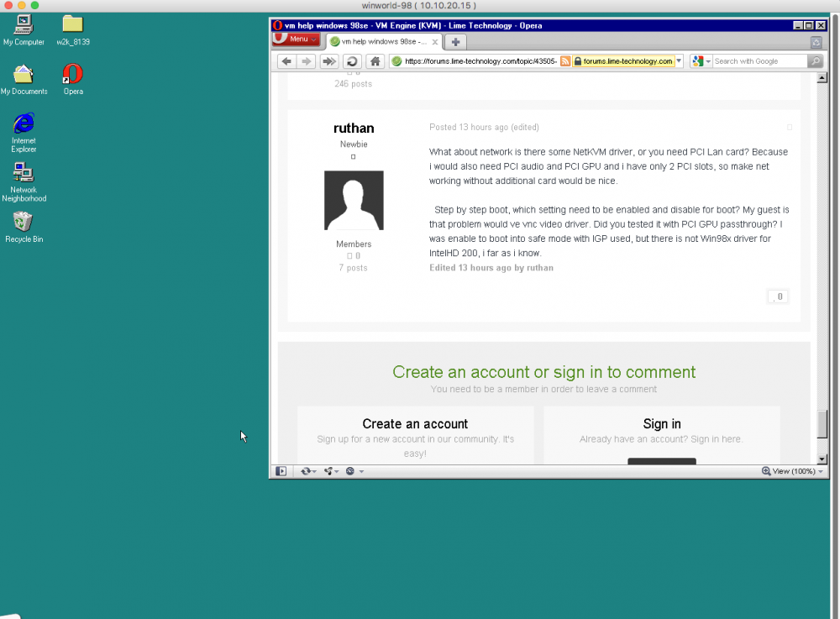
Task: Close the 'vm help windows 98se' tab
Action: pos(435,42)
